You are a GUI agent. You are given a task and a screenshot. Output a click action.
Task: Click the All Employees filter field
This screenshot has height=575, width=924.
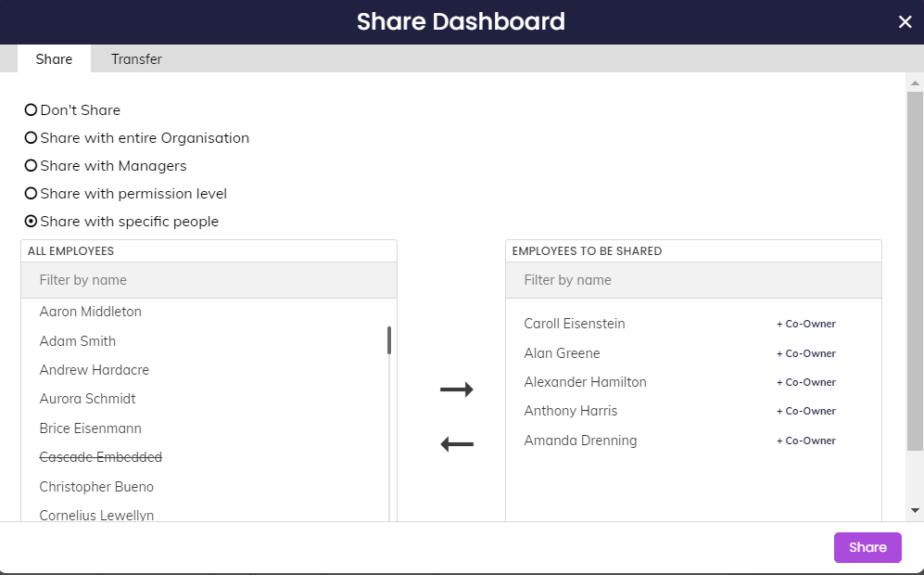(x=209, y=279)
